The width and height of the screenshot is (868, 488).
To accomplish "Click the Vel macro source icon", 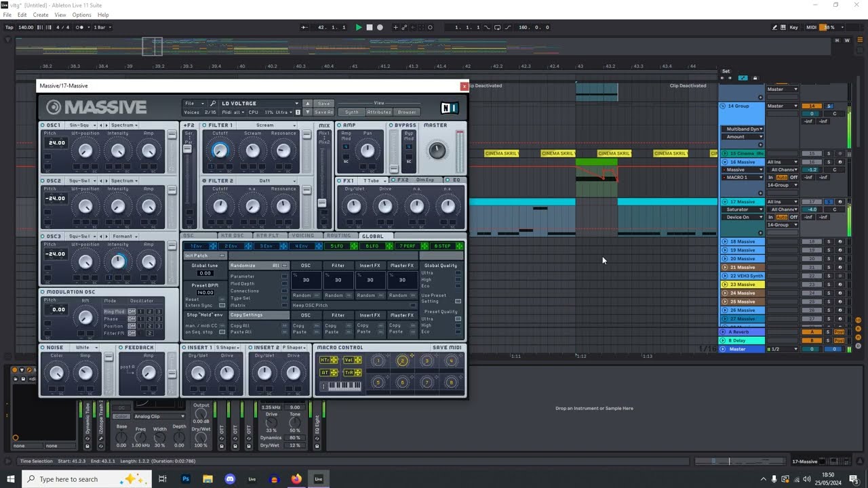I will [353, 360].
